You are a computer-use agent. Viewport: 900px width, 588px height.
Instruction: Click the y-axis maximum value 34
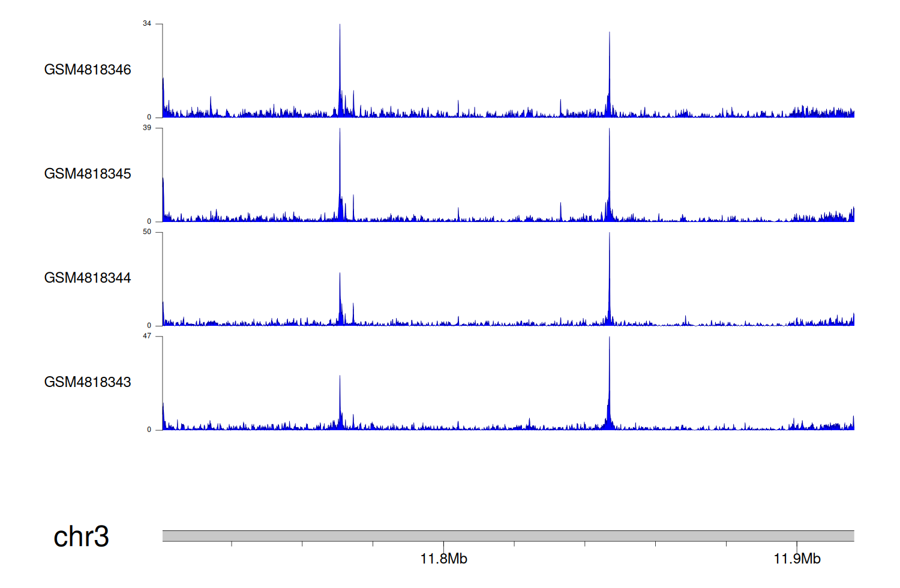147,24
